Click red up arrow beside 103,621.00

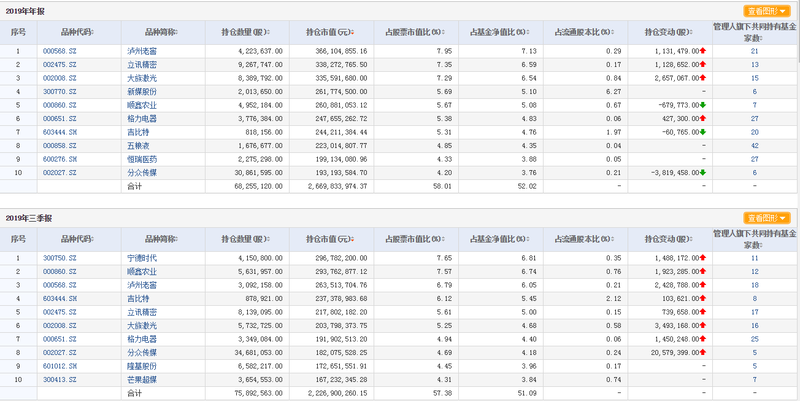703,298
